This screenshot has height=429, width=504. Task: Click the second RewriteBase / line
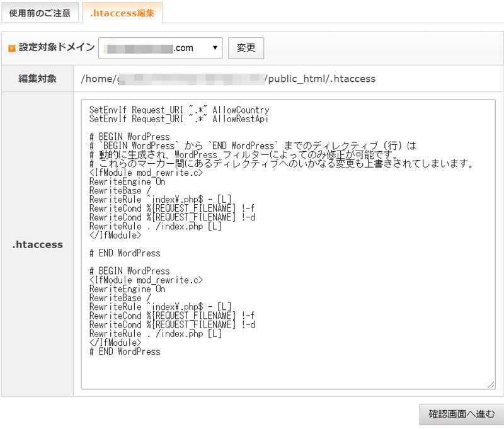(x=120, y=298)
